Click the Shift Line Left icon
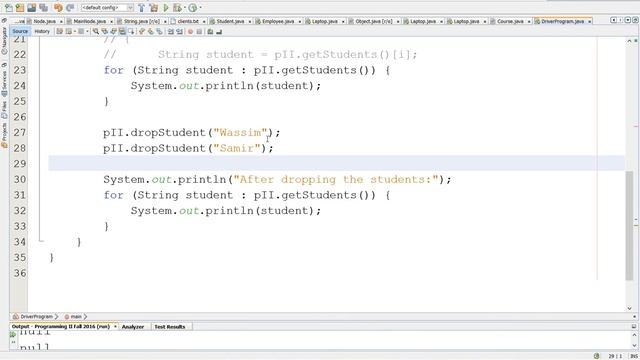 [171, 31]
